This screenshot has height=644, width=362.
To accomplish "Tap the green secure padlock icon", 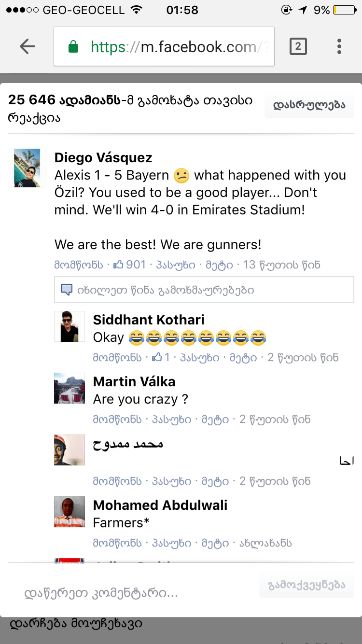I will [73, 47].
